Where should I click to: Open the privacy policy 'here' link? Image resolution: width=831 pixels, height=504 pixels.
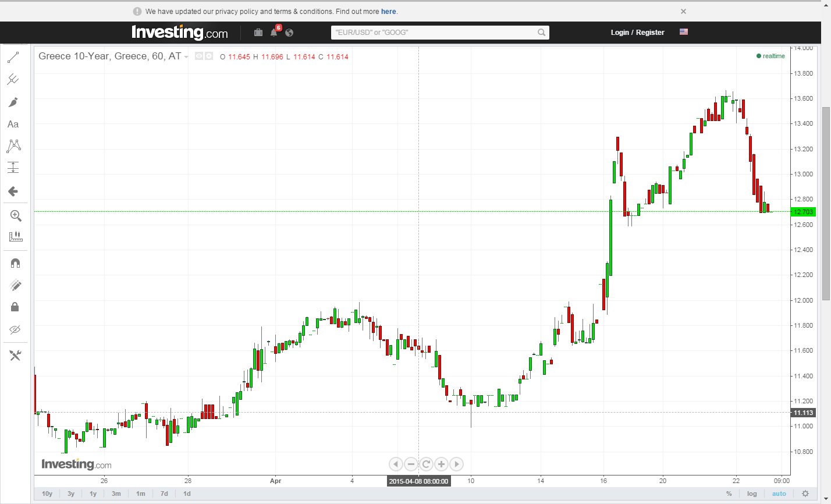coord(388,11)
